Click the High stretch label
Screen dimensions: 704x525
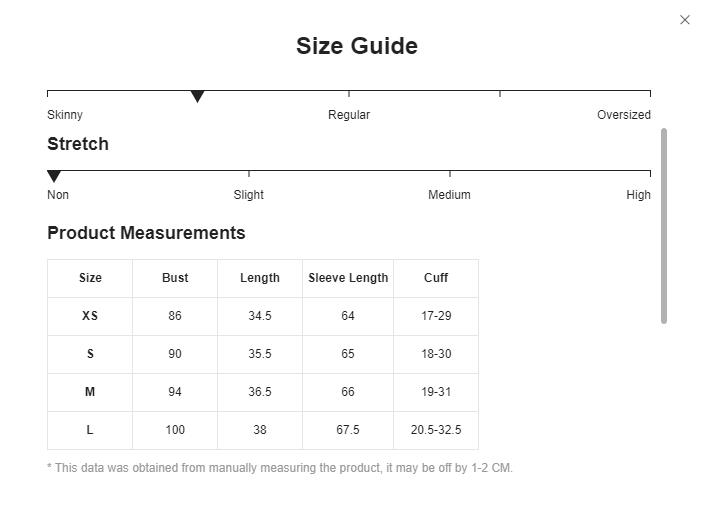tap(638, 195)
